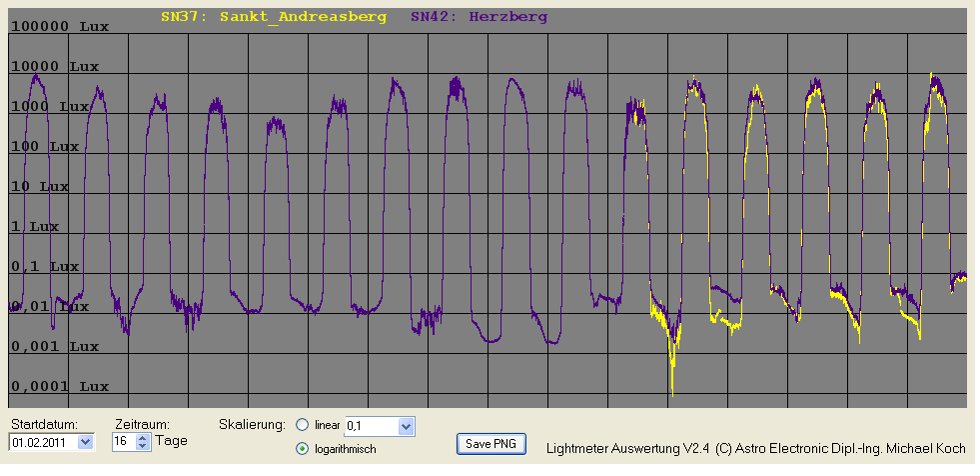Click the Skalierung: label

[x=252, y=425]
